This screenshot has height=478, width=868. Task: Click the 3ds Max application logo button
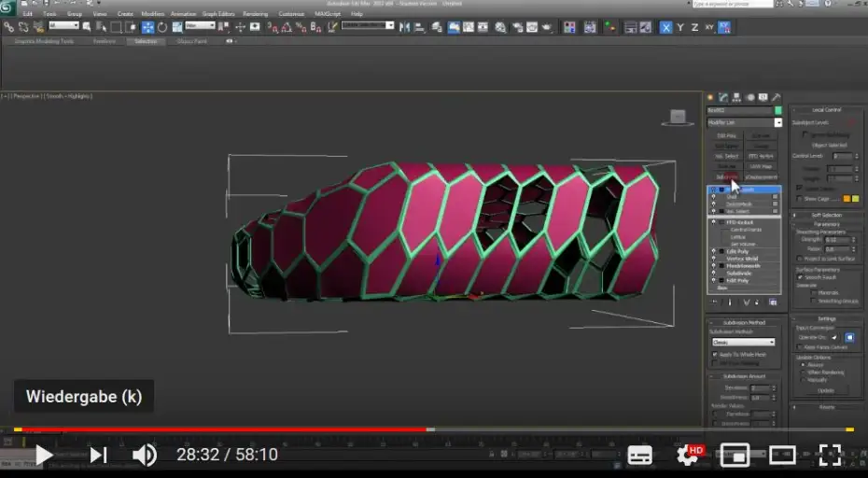[x=7, y=7]
